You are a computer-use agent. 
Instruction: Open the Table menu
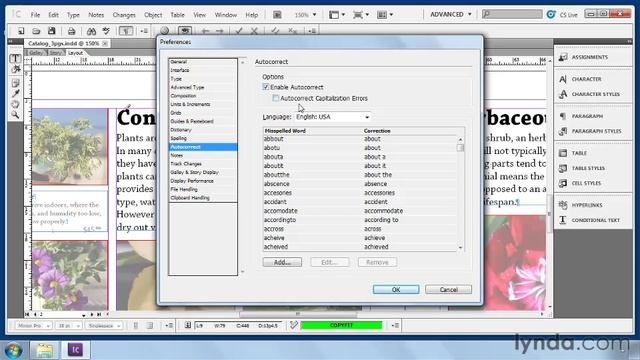pos(178,15)
